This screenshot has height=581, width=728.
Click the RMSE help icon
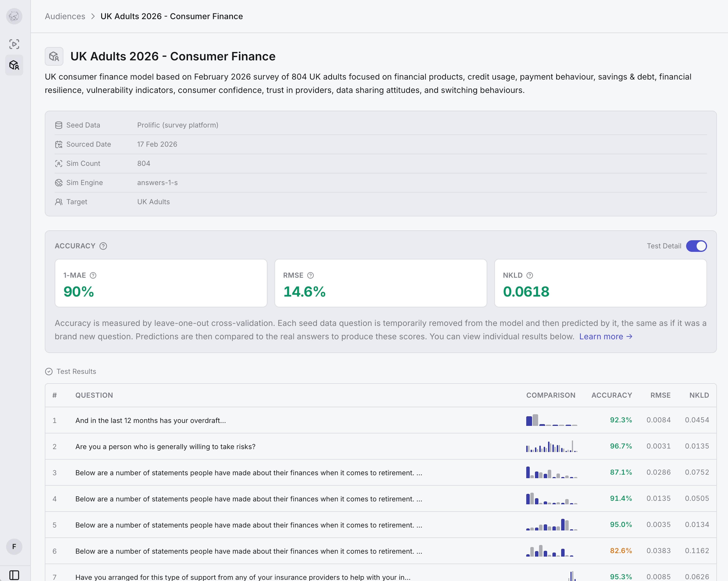310,275
